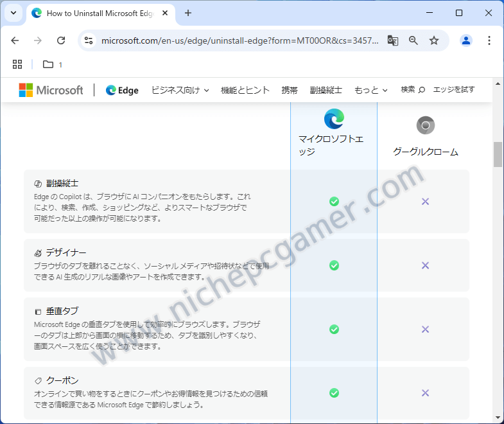
Task: Click the X mark in 副操縦士 row
Action: coord(425,201)
